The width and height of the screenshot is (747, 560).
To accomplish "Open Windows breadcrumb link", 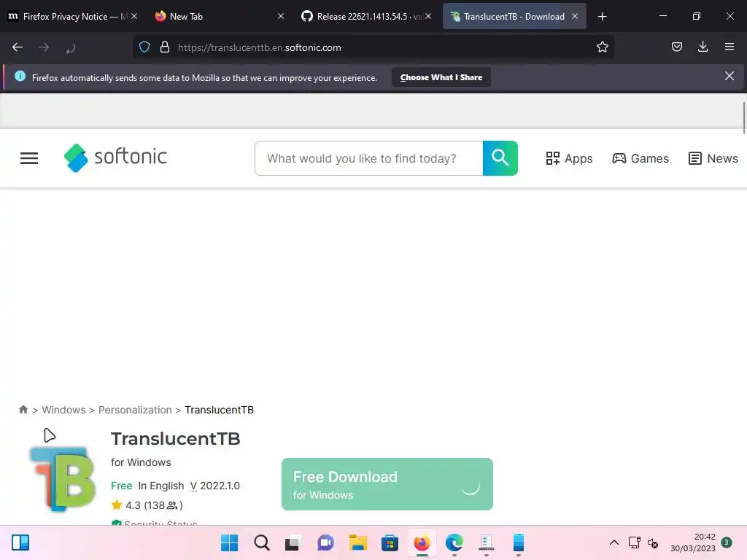I will (64, 410).
